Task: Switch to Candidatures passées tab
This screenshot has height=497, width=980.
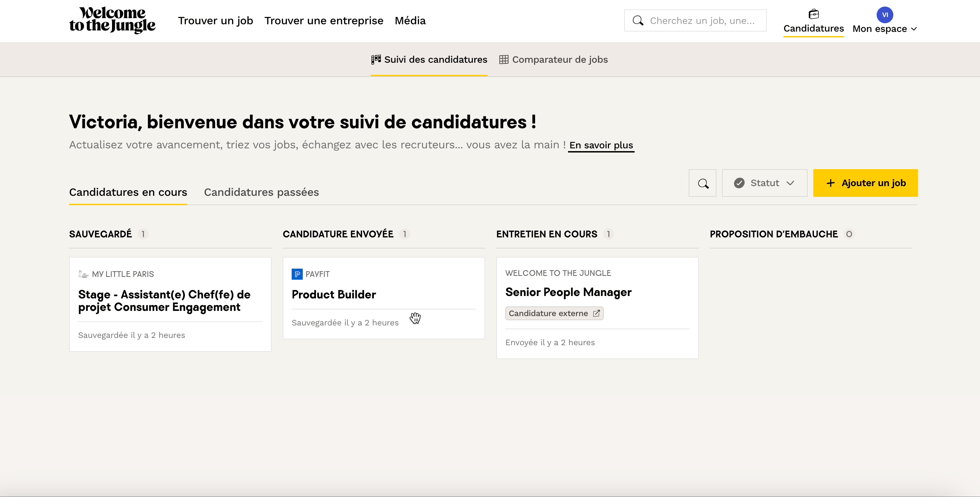Action: click(261, 192)
